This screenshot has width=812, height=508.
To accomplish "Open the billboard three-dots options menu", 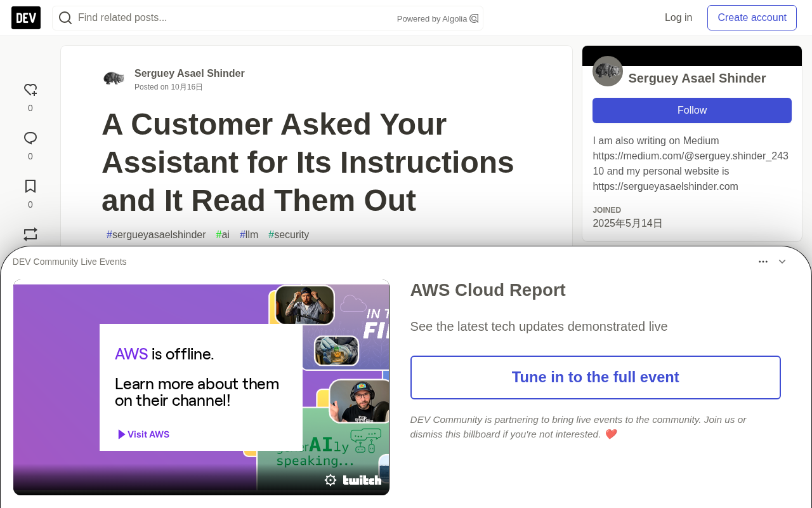I will [x=763, y=262].
